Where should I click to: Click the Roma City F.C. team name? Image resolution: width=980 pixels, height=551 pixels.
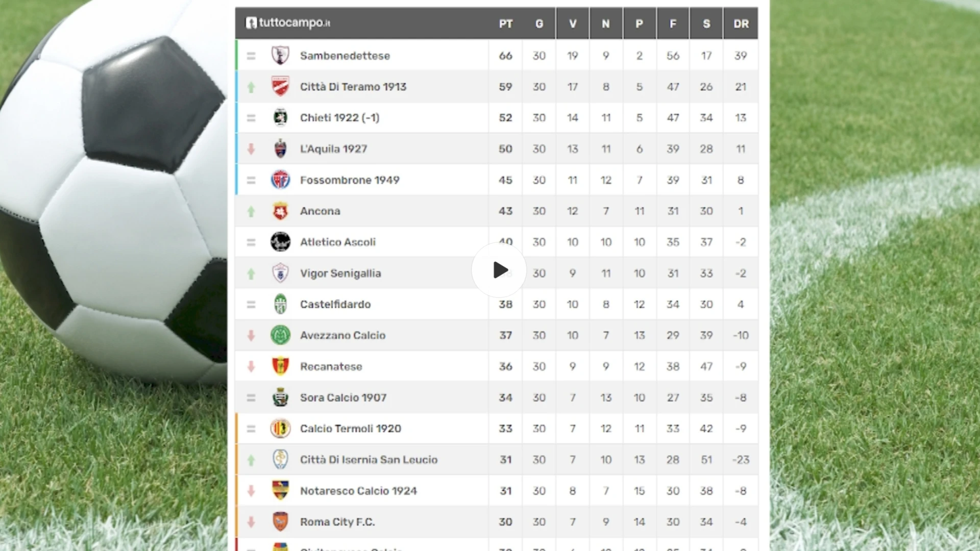[337, 522]
